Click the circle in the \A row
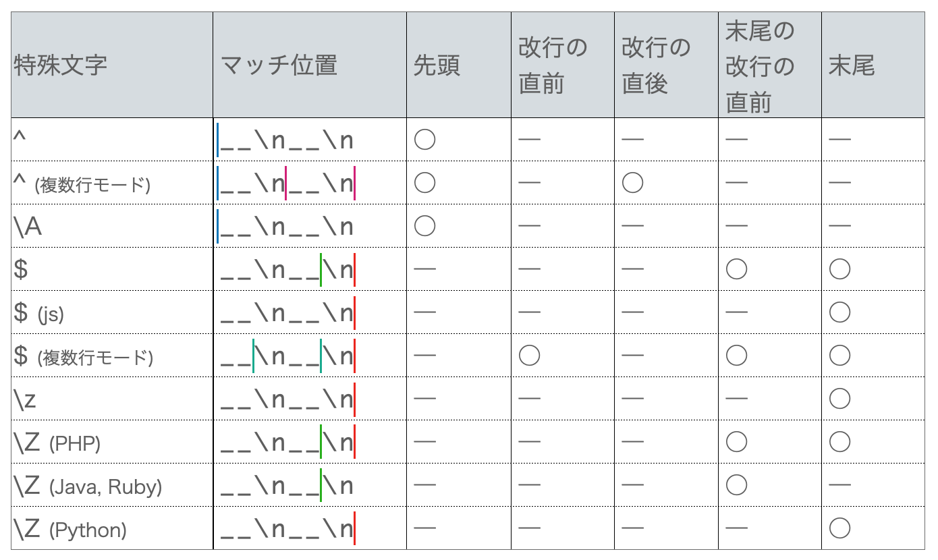The image size is (938, 560). [424, 226]
